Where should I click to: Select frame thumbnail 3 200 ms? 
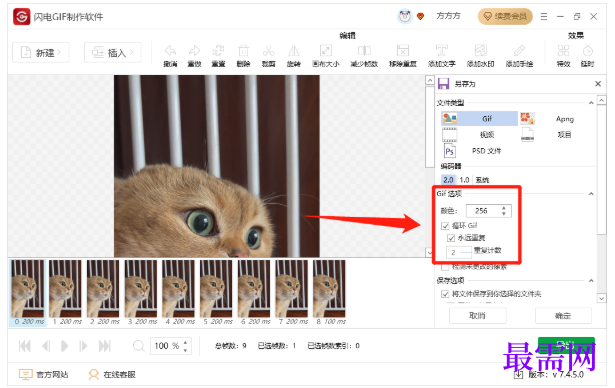(x=141, y=293)
